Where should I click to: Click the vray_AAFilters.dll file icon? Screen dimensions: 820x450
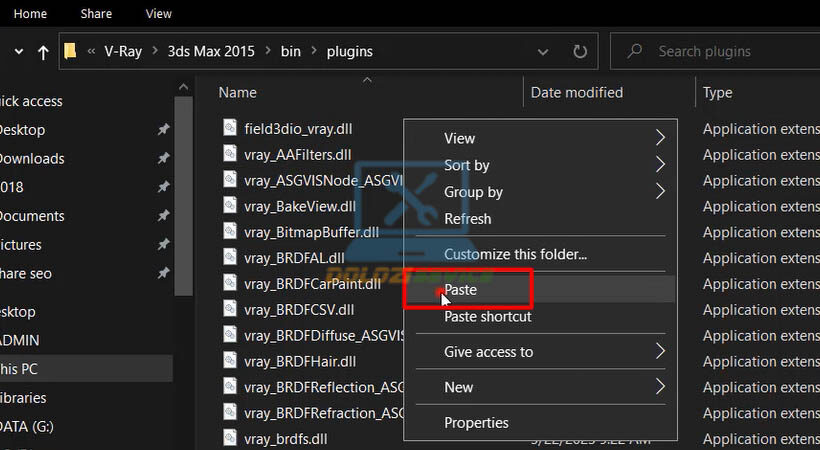(230, 153)
